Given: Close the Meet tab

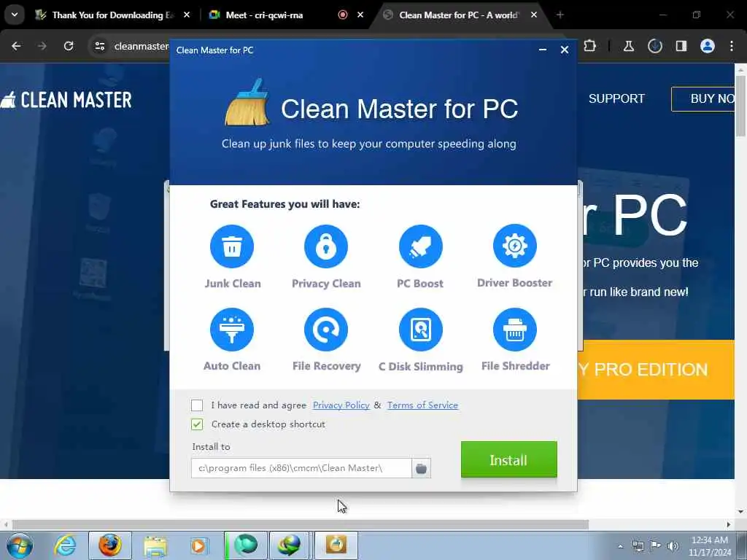Looking at the screenshot, I should coord(360,15).
